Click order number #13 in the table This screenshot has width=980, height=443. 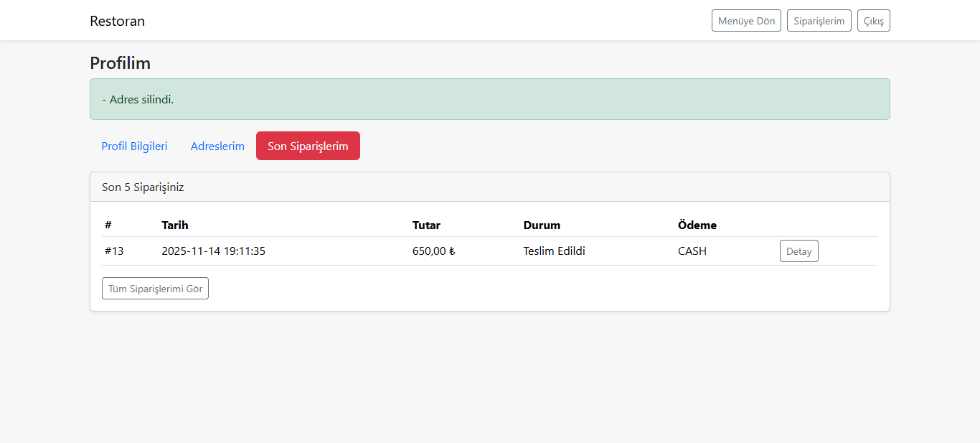pos(114,251)
